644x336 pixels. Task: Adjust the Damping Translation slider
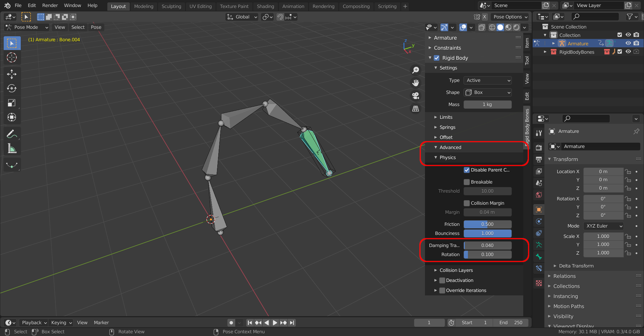click(487, 245)
